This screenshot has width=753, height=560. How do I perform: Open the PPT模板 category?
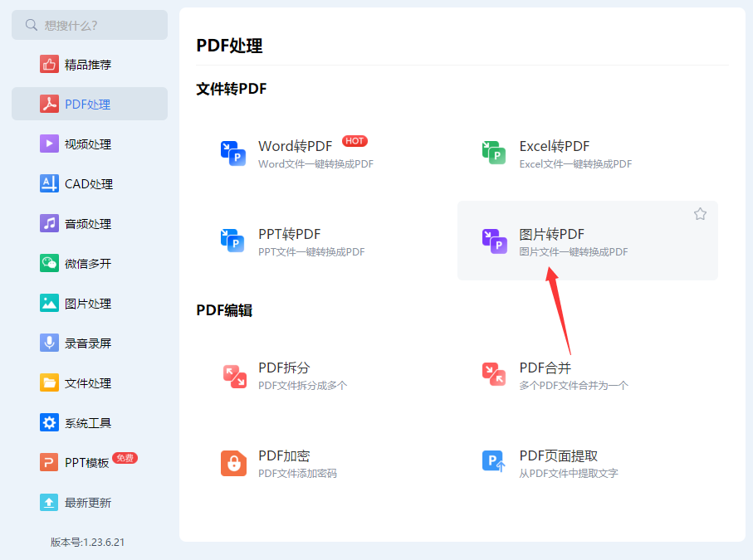click(x=90, y=463)
